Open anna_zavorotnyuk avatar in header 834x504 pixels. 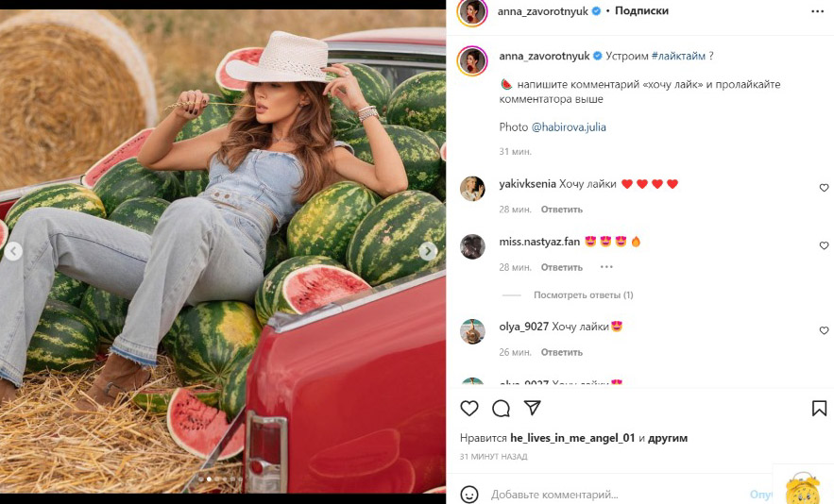pyautogui.click(x=472, y=11)
